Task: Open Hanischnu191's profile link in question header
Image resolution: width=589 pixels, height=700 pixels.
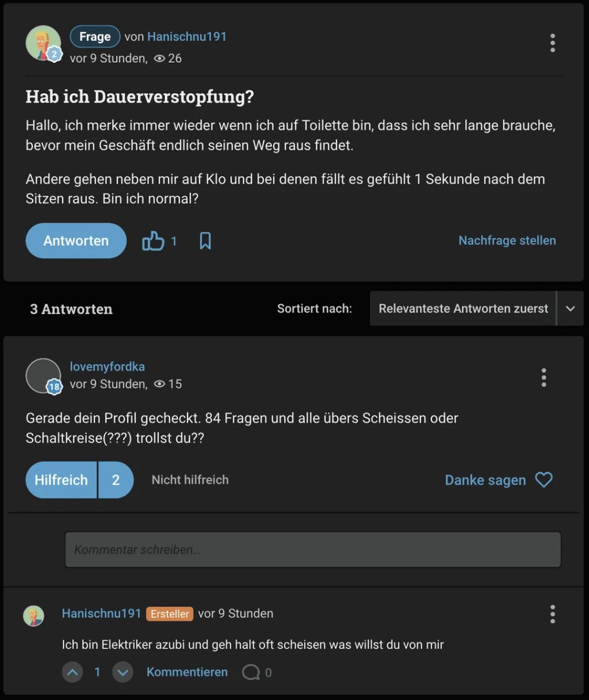Action: pos(187,37)
